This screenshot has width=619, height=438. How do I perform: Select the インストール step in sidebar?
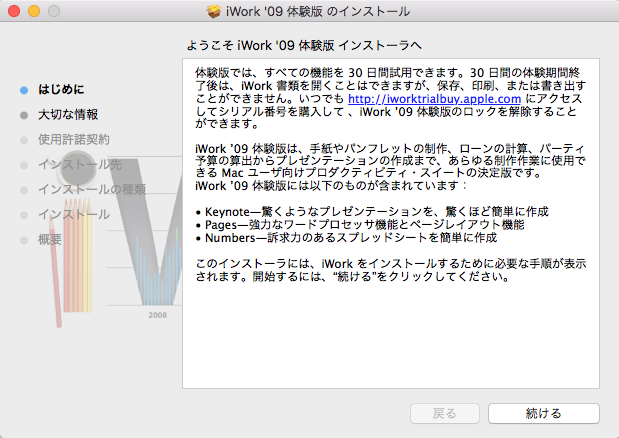point(74,214)
